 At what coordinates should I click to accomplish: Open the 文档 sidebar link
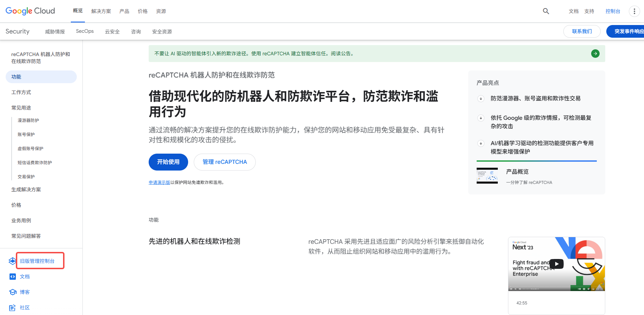(x=25, y=277)
